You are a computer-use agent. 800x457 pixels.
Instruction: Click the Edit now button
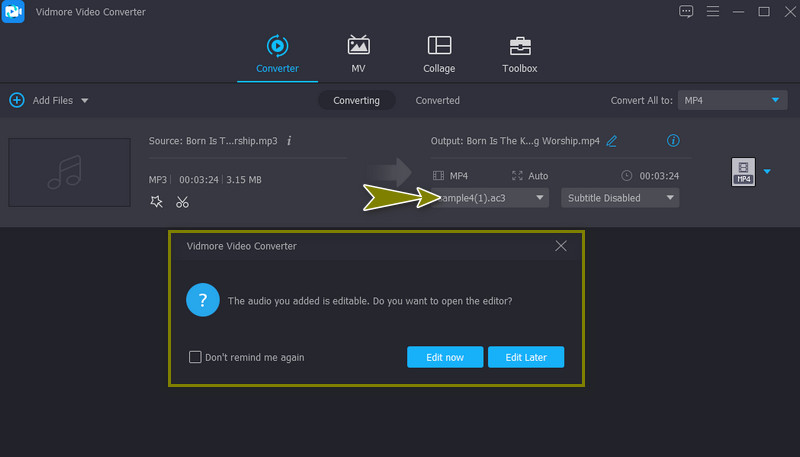(x=445, y=357)
